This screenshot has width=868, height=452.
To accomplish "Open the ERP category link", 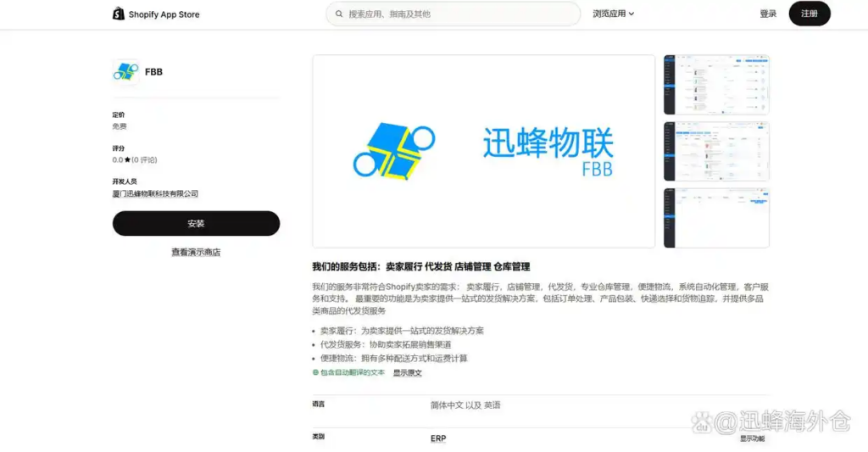I will (x=438, y=438).
